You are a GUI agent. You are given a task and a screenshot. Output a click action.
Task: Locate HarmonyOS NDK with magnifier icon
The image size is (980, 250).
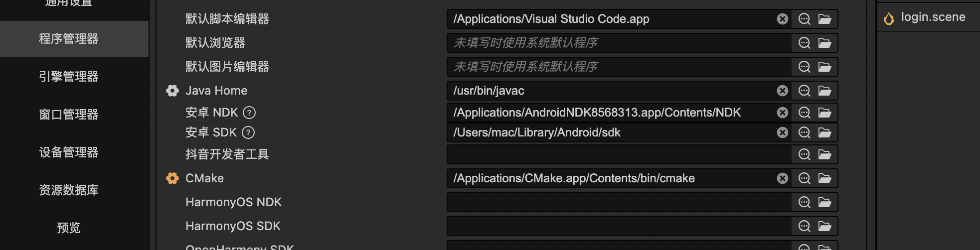(x=805, y=202)
